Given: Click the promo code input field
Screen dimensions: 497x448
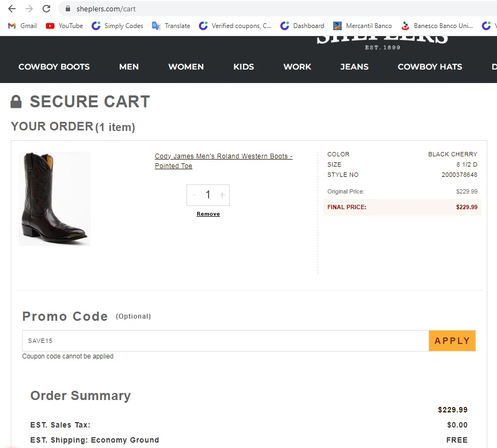Looking at the screenshot, I should 225,341.
